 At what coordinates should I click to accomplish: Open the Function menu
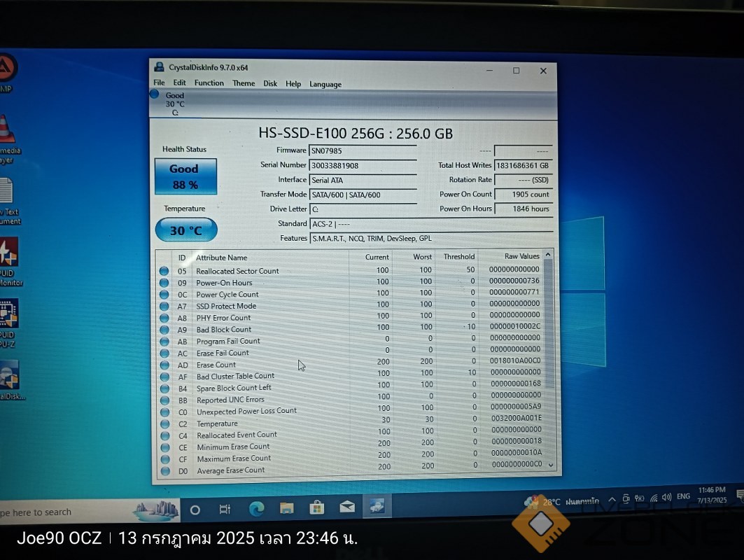coord(209,83)
